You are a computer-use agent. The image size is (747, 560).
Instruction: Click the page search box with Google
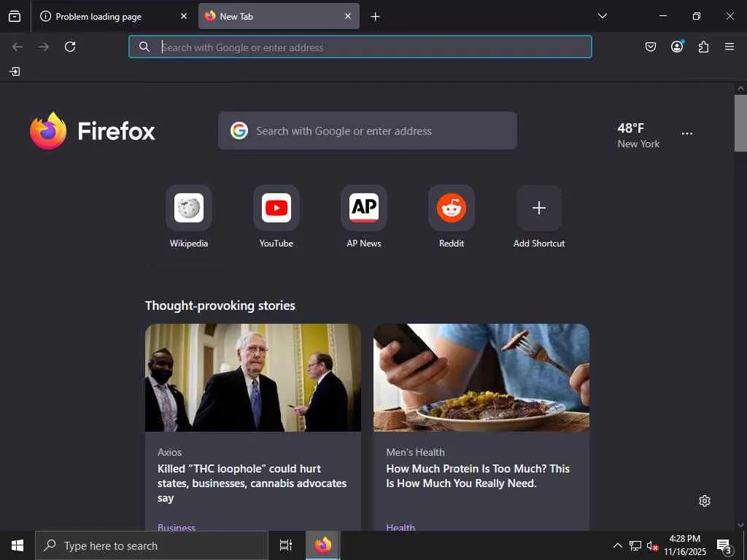(x=368, y=131)
